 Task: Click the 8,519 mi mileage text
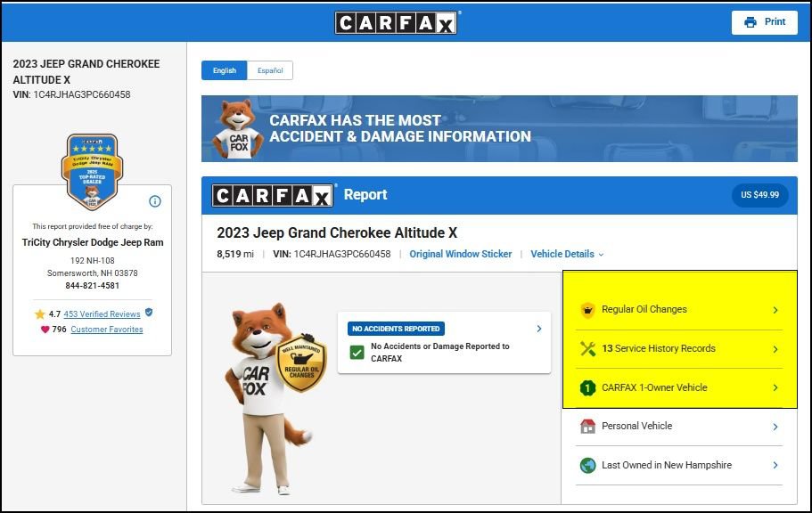[235, 254]
